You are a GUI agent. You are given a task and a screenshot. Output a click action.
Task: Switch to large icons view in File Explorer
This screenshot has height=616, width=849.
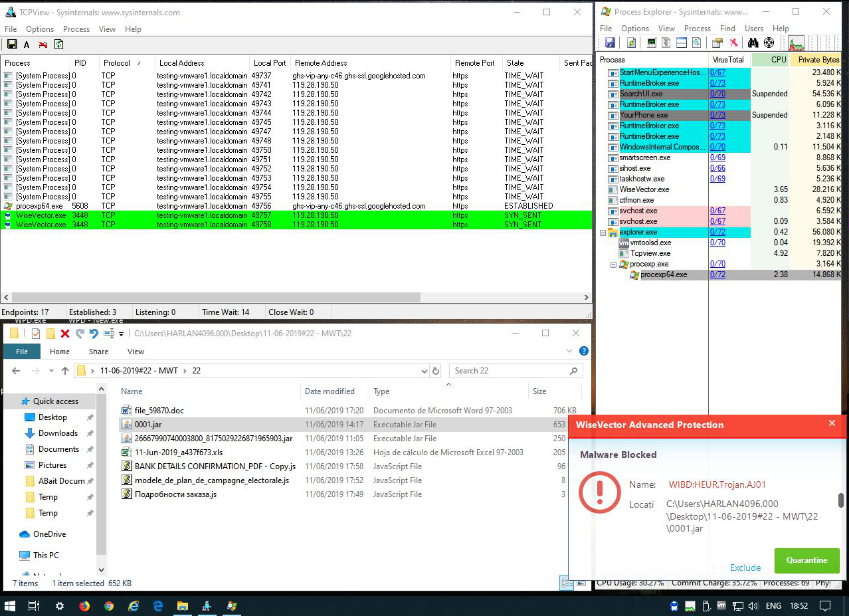(582, 583)
